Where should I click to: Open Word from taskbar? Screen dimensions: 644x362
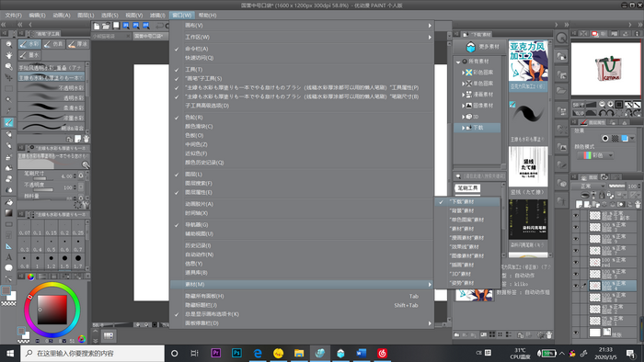(x=362, y=353)
